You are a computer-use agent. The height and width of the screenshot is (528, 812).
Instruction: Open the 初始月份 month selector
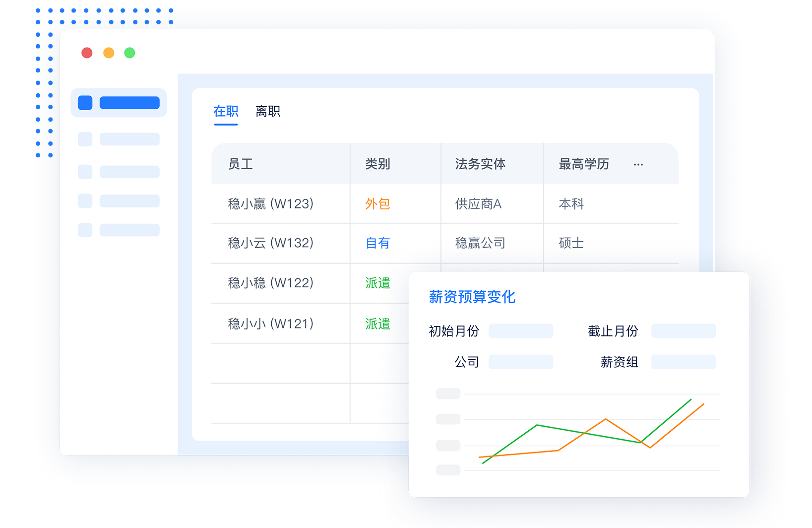[520, 330]
